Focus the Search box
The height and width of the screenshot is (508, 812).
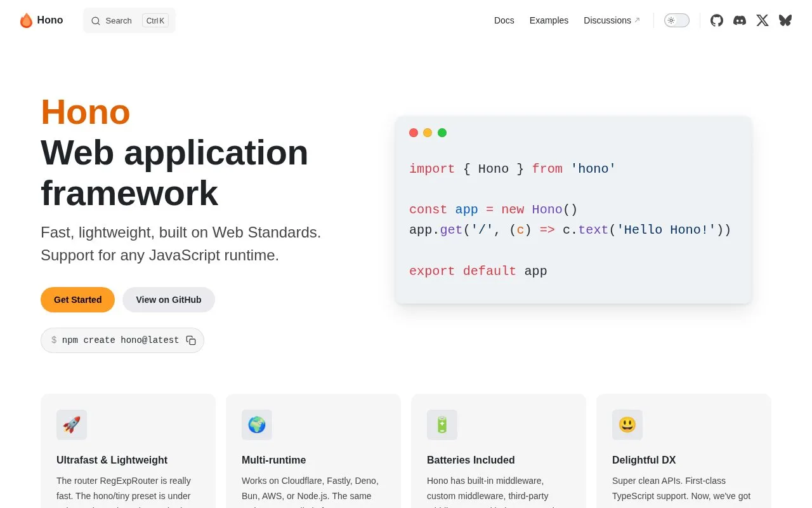pyautogui.click(x=129, y=20)
